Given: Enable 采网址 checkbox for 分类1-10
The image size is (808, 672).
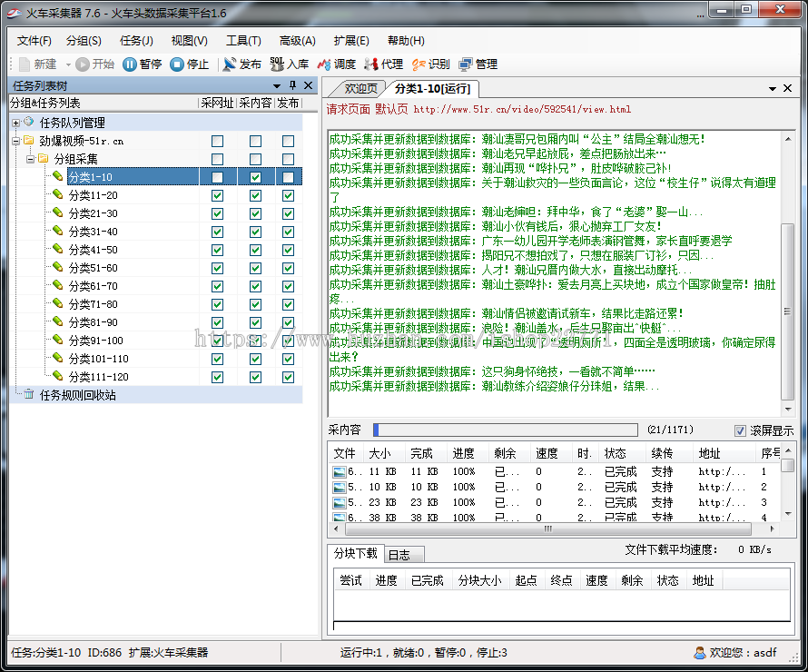Looking at the screenshot, I should pyautogui.click(x=218, y=177).
